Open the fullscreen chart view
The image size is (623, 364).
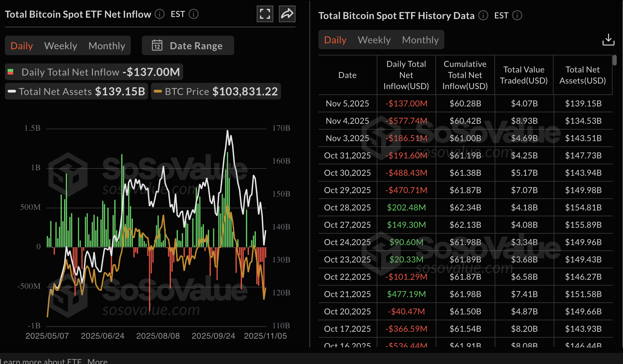pos(265,14)
